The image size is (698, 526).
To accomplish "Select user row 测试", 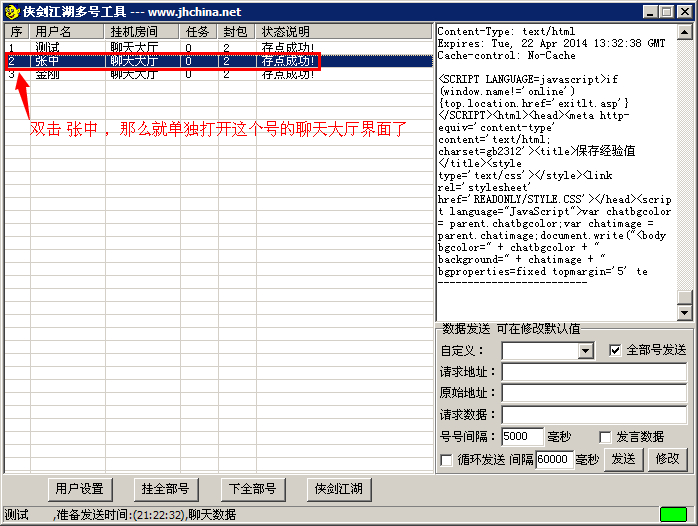I will click(218, 48).
